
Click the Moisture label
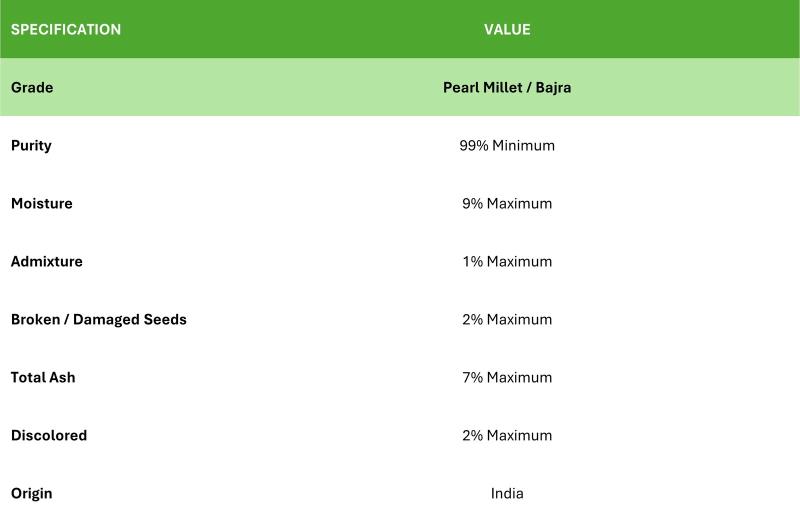coord(42,204)
